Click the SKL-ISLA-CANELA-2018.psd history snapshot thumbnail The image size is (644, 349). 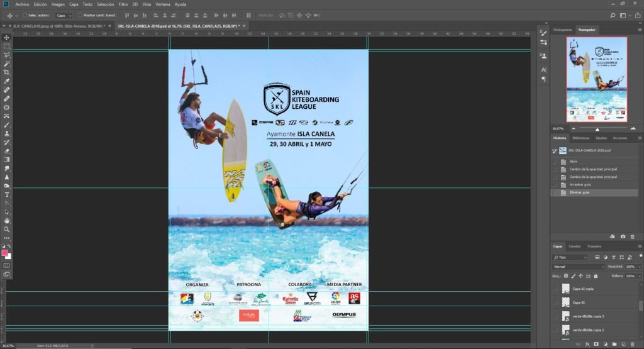pyautogui.click(x=562, y=150)
